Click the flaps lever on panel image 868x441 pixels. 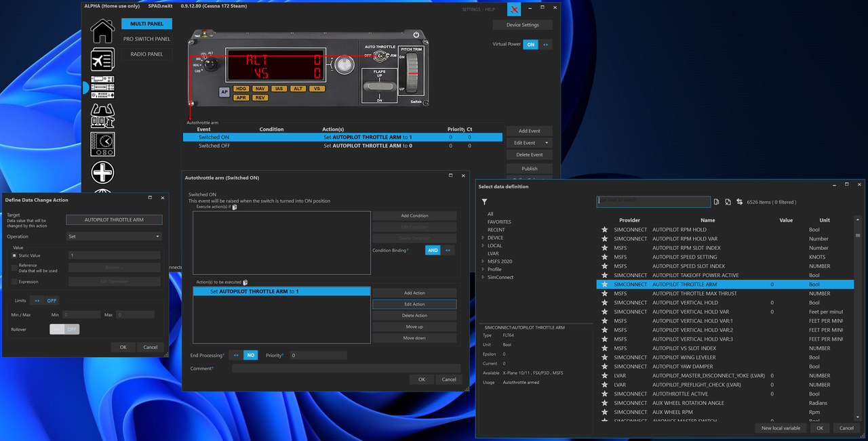tap(379, 87)
